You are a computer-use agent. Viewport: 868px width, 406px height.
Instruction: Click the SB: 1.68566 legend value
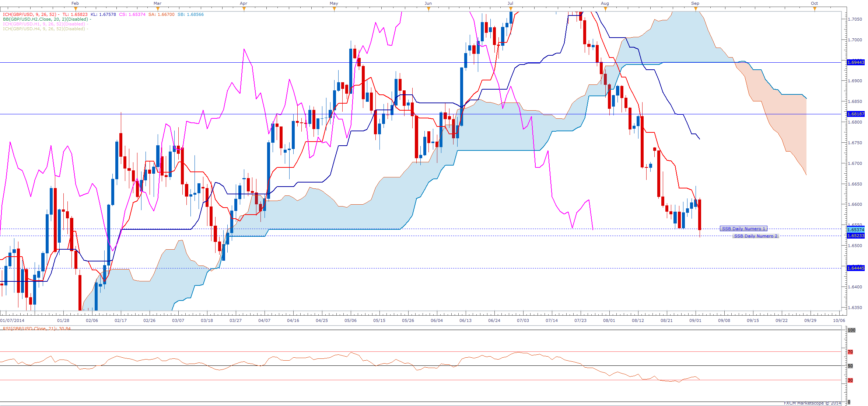click(x=191, y=14)
